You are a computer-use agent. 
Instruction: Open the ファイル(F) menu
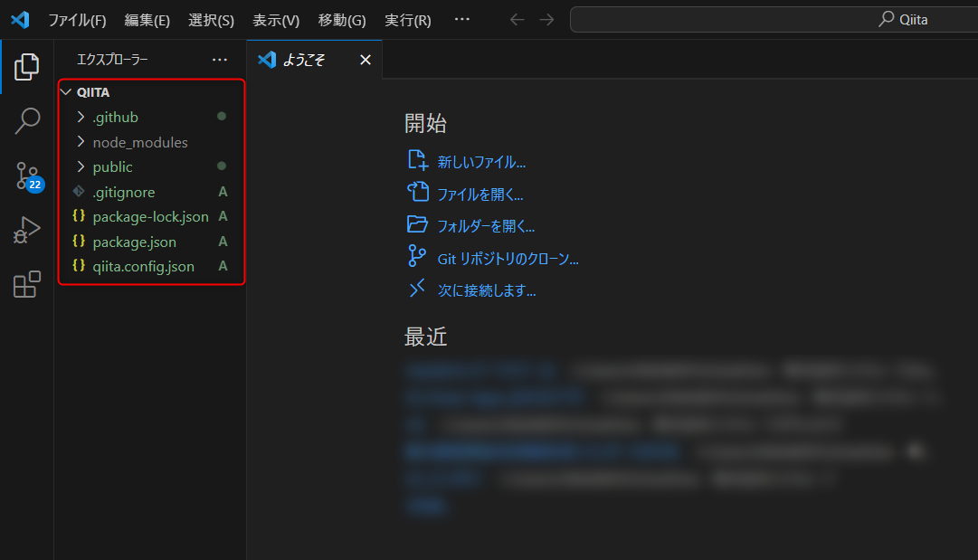(x=77, y=20)
